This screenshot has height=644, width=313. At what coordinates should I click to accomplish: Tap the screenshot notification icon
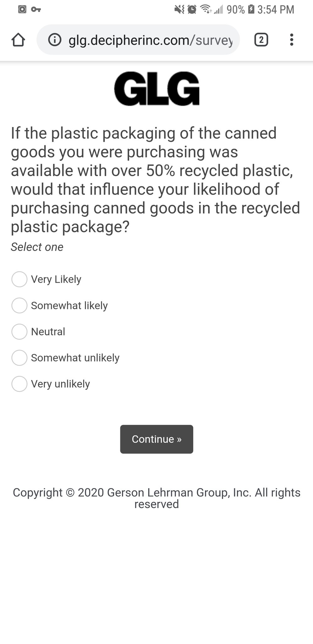(22, 9)
